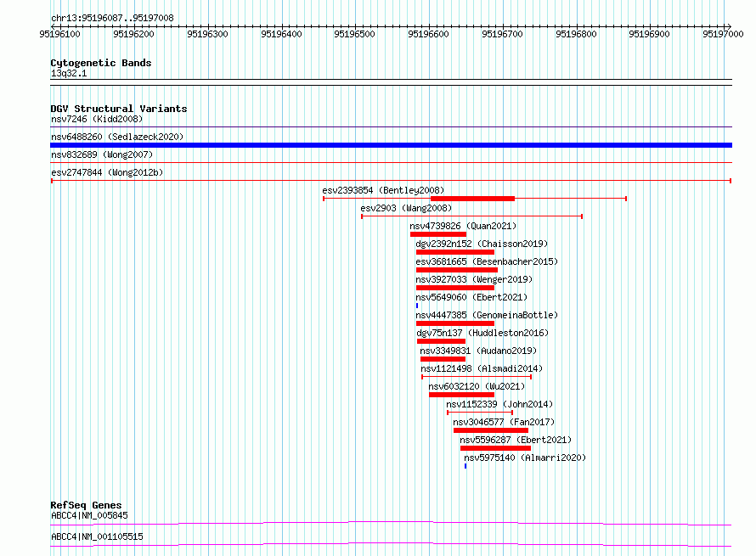
Task: Open the nsv832689 (Wong2007) variant label
Action: [x=102, y=154]
